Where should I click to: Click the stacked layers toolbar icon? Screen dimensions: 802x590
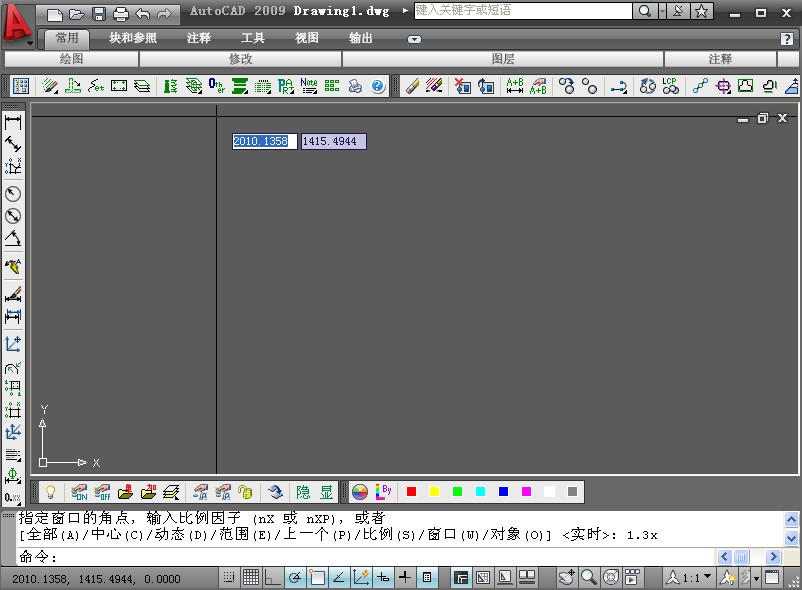[142, 86]
